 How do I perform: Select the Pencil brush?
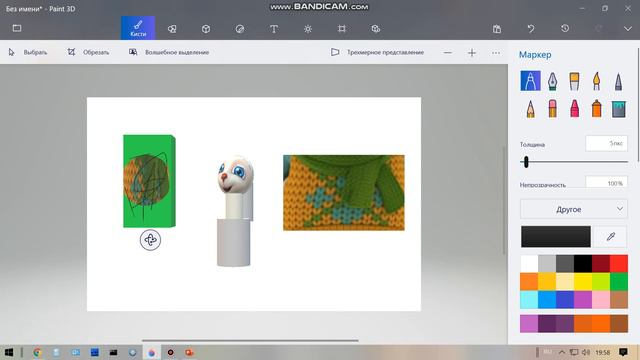click(x=530, y=109)
